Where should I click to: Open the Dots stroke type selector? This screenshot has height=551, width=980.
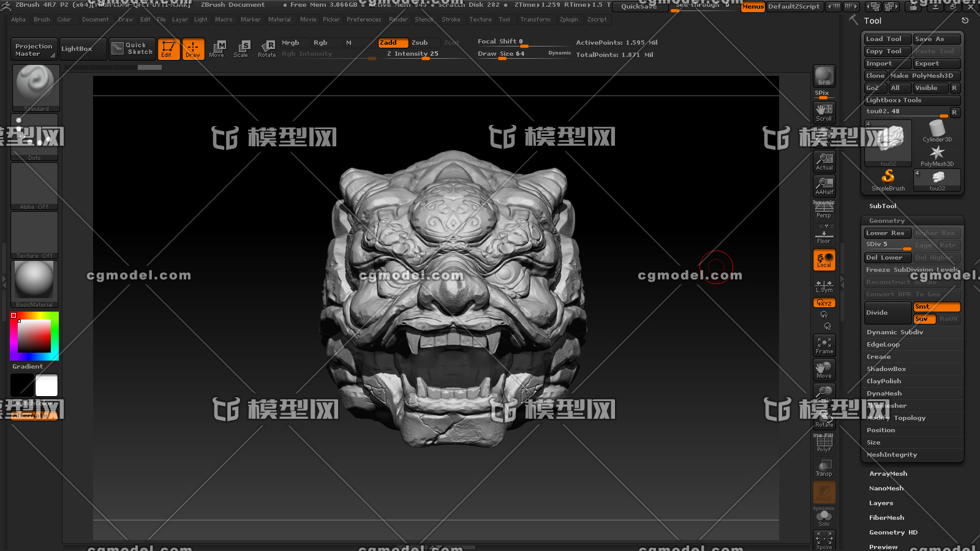pos(34,138)
